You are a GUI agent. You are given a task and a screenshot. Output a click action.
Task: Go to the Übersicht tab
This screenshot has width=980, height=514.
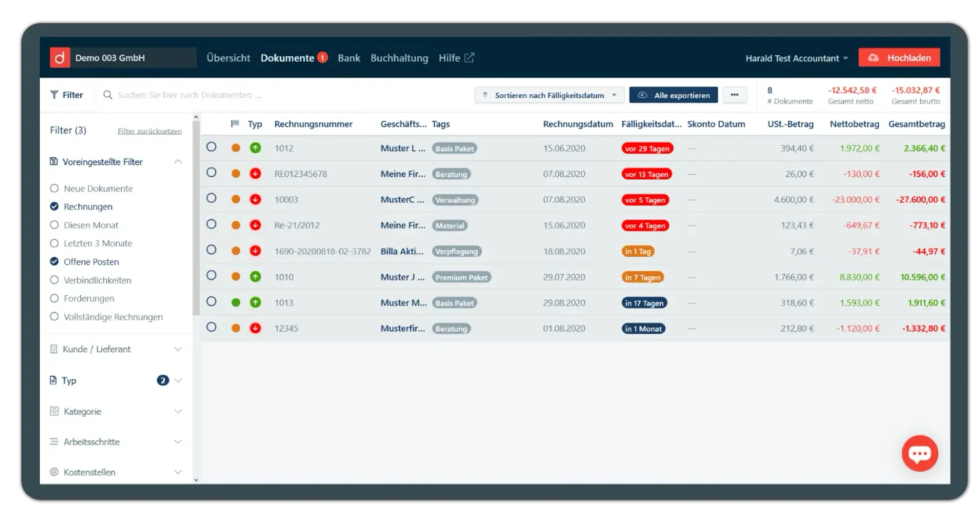click(x=228, y=58)
